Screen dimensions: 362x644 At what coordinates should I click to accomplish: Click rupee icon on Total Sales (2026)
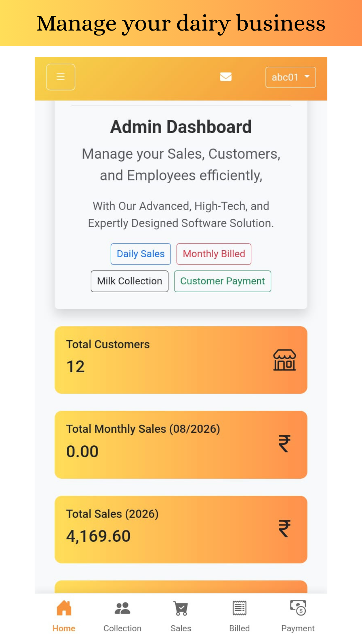click(x=285, y=528)
